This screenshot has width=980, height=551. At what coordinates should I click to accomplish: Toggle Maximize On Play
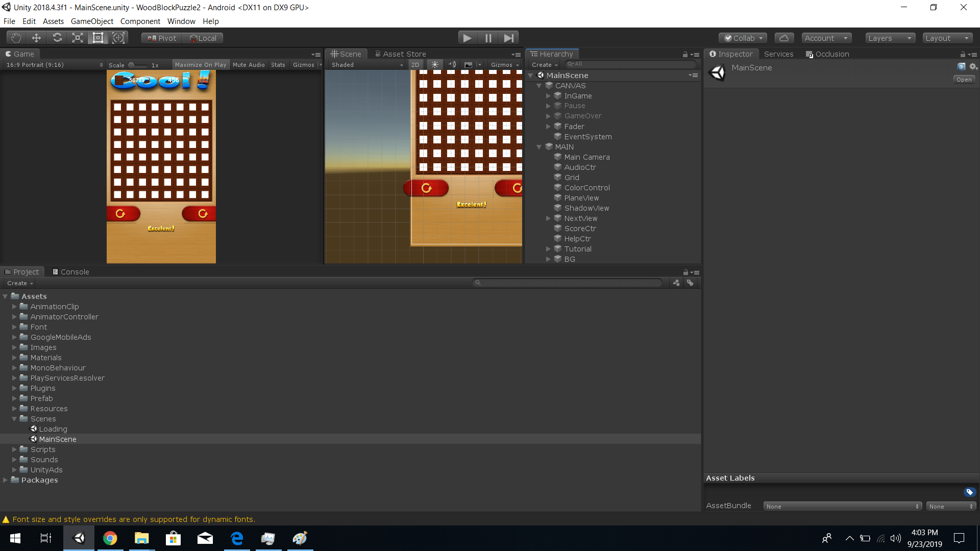point(201,65)
